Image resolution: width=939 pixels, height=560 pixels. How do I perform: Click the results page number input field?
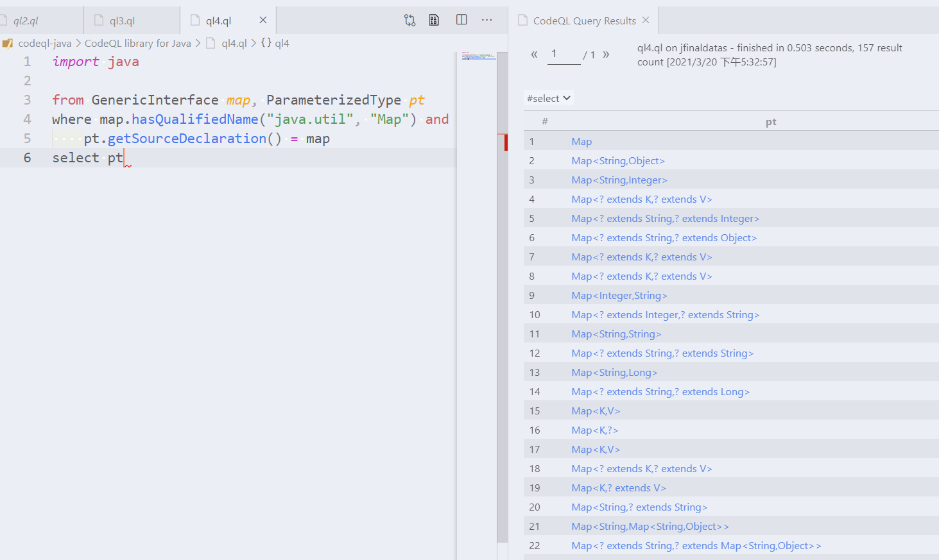pos(565,55)
